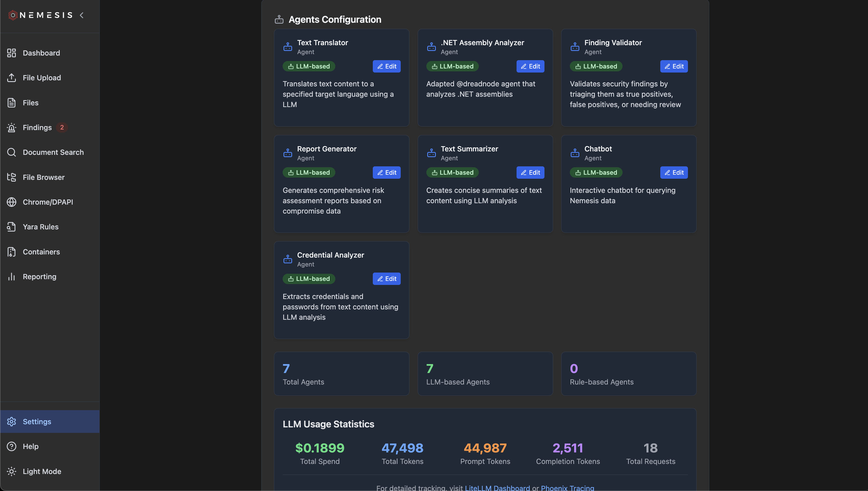Open File Browser tree icon
Screen dimensions: 868x491
[x=12, y=177]
